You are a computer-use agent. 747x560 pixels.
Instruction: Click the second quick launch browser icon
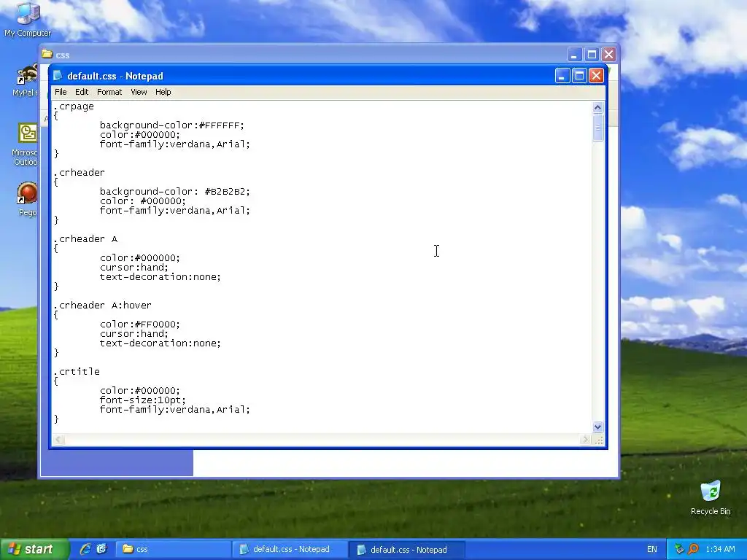(x=101, y=549)
